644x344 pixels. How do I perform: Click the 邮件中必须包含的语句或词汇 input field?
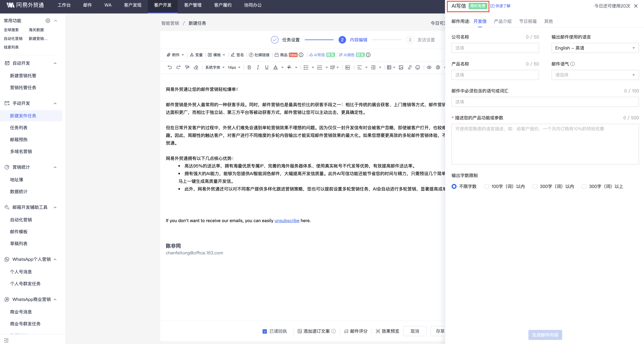point(545,102)
